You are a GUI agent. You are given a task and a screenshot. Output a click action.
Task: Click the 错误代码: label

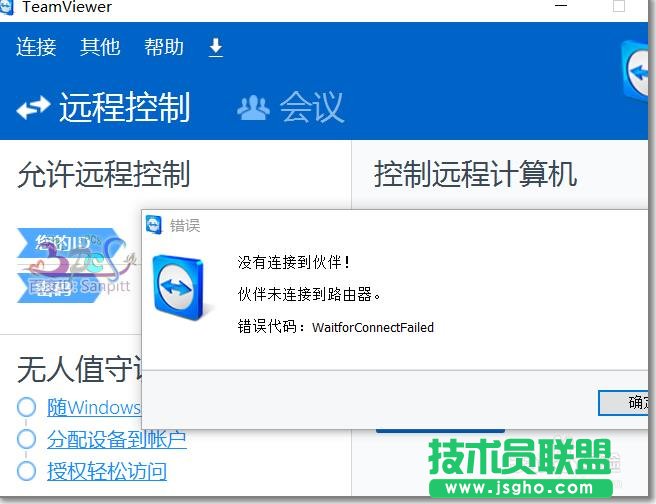click(272, 327)
